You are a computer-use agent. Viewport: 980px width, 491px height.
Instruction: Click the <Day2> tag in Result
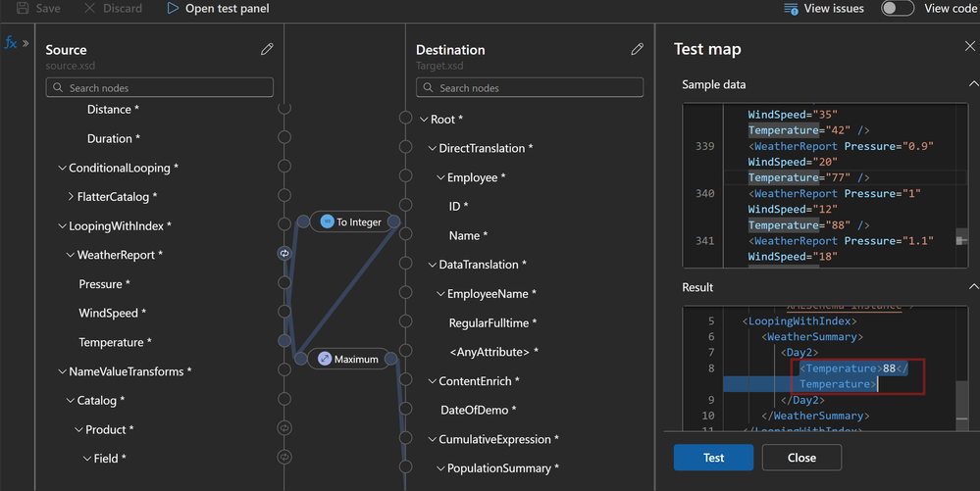coord(799,352)
